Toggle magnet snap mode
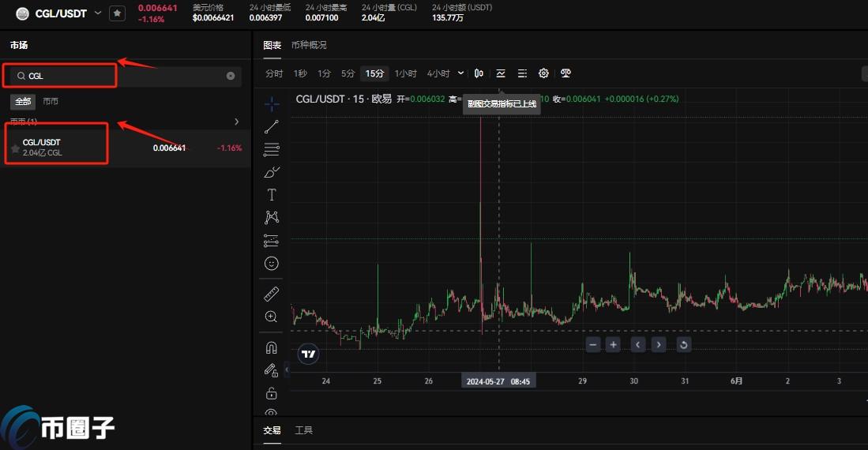The image size is (868, 450). pyautogui.click(x=272, y=347)
